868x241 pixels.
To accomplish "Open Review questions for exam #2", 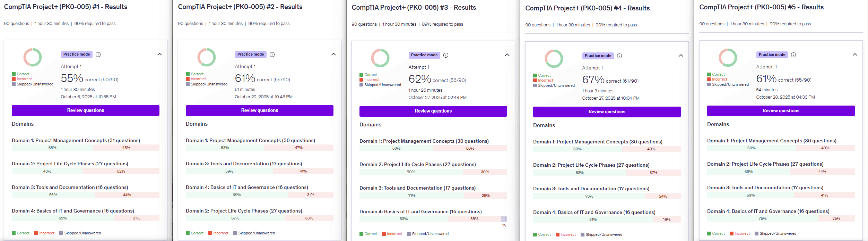I will click(x=260, y=110).
